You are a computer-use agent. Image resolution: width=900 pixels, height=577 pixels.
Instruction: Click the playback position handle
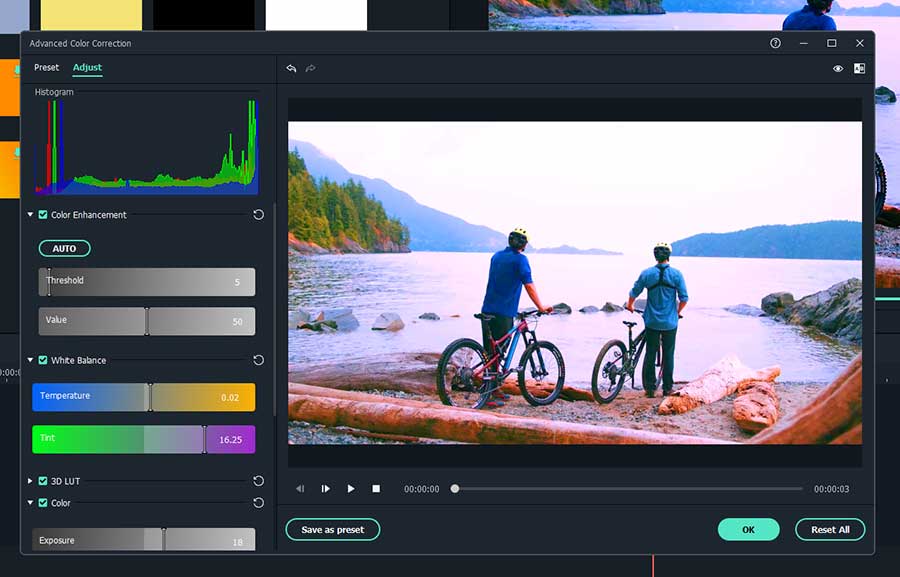[x=455, y=489]
